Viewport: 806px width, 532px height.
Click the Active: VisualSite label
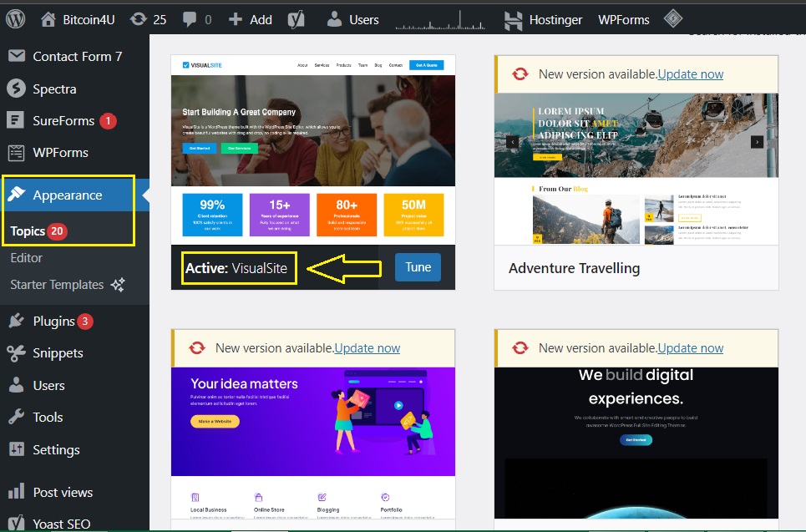point(236,268)
